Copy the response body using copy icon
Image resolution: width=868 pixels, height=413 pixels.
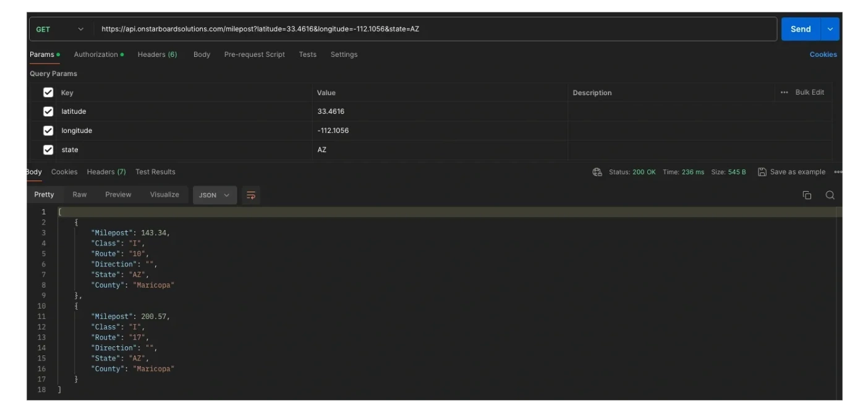point(807,195)
